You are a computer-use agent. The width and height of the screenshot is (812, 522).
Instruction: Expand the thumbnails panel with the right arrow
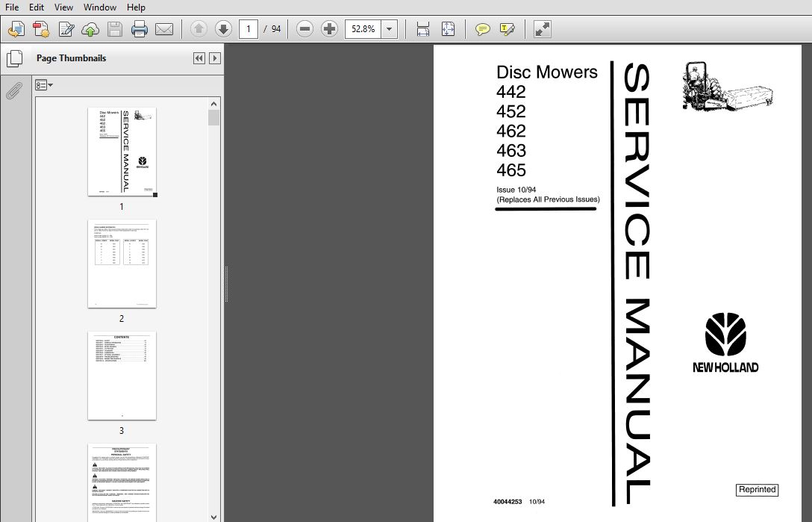pyautogui.click(x=215, y=58)
